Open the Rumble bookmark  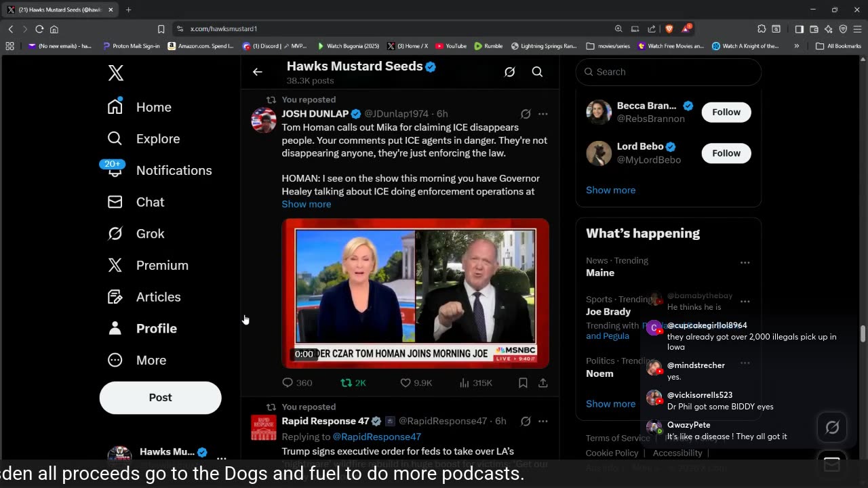click(x=488, y=46)
